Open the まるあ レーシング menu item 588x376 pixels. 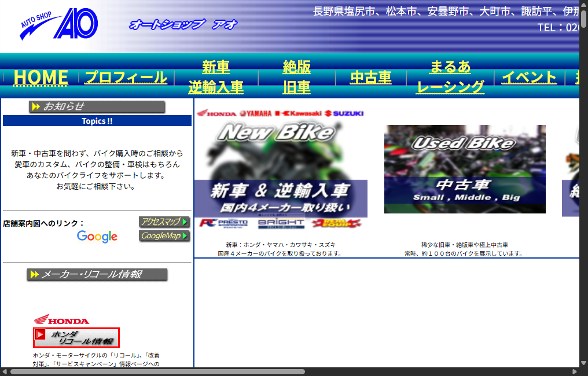coord(450,77)
